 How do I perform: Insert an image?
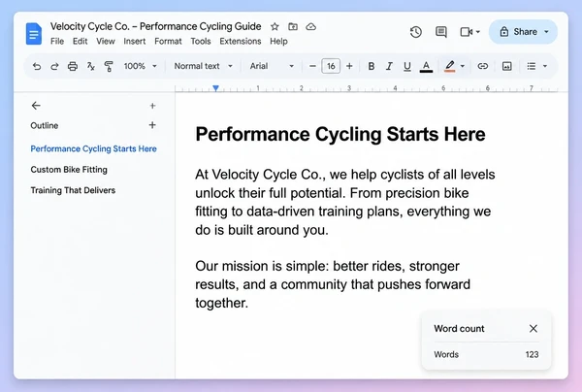tap(507, 66)
